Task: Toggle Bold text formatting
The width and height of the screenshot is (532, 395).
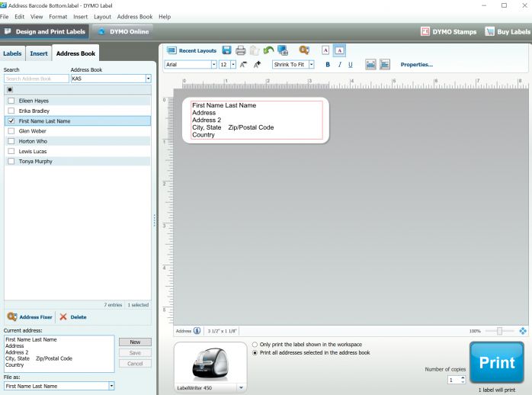Action: click(327, 65)
